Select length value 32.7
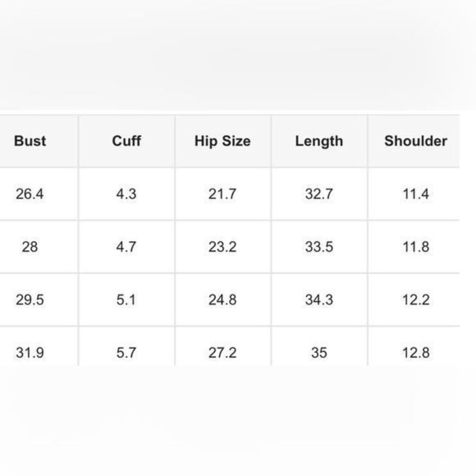Viewport: 476px width, 476px height. [319, 194]
